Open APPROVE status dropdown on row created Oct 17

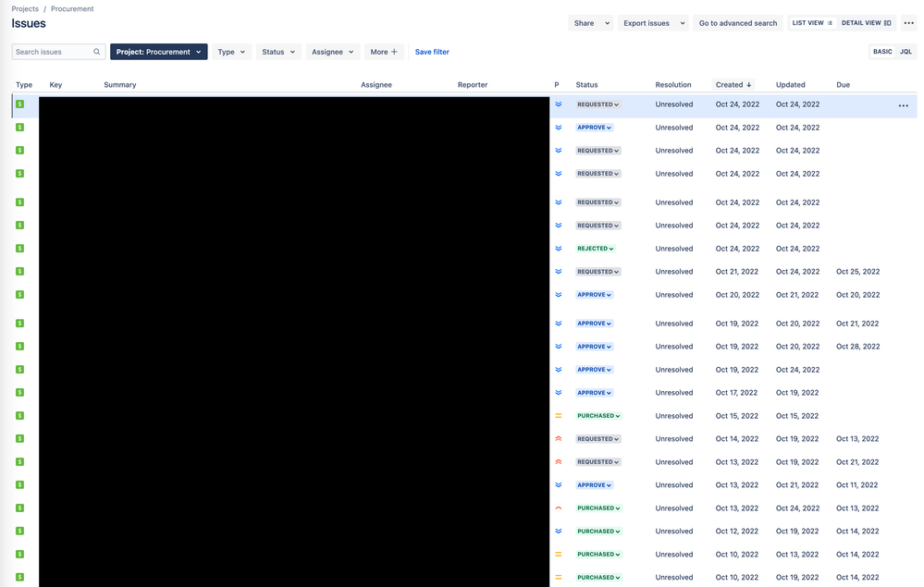coord(594,393)
